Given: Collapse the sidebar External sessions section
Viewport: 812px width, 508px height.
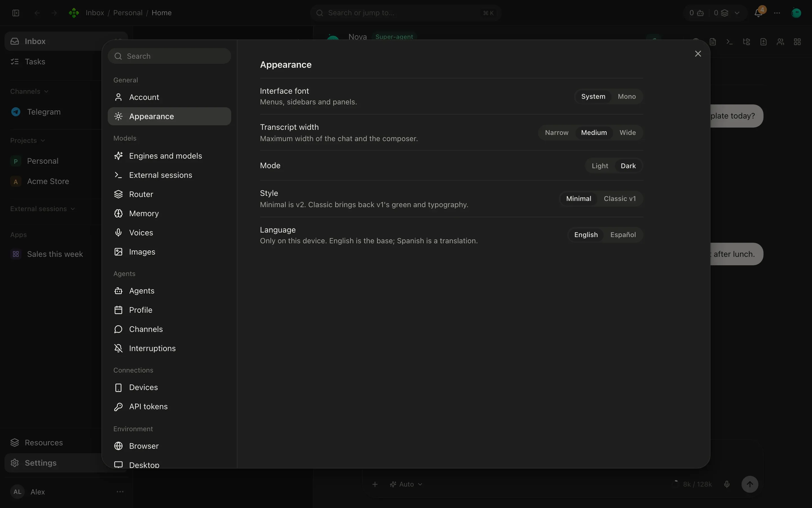Looking at the screenshot, I should pos(42,209).
